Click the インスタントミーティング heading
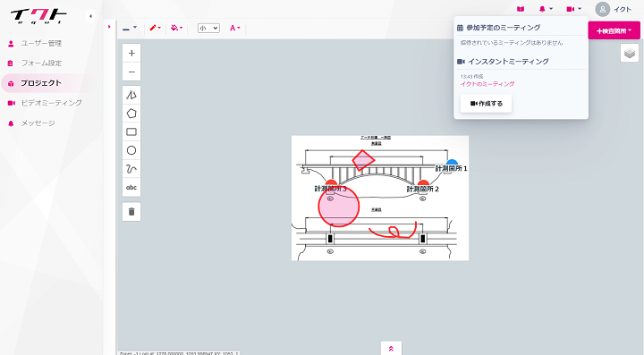Viewport: 644px width, 355px height. (508, 61)
